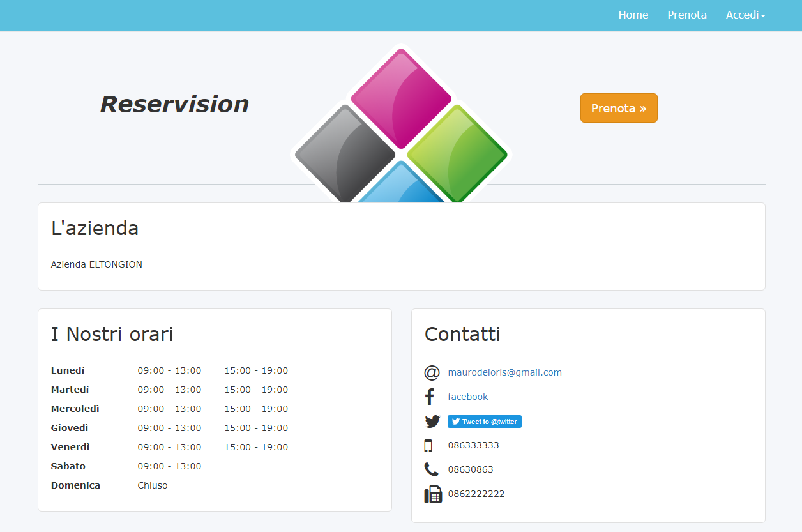Click the Reservision diamond logo
Screen dimensions: 802x532
coord(401,125)
